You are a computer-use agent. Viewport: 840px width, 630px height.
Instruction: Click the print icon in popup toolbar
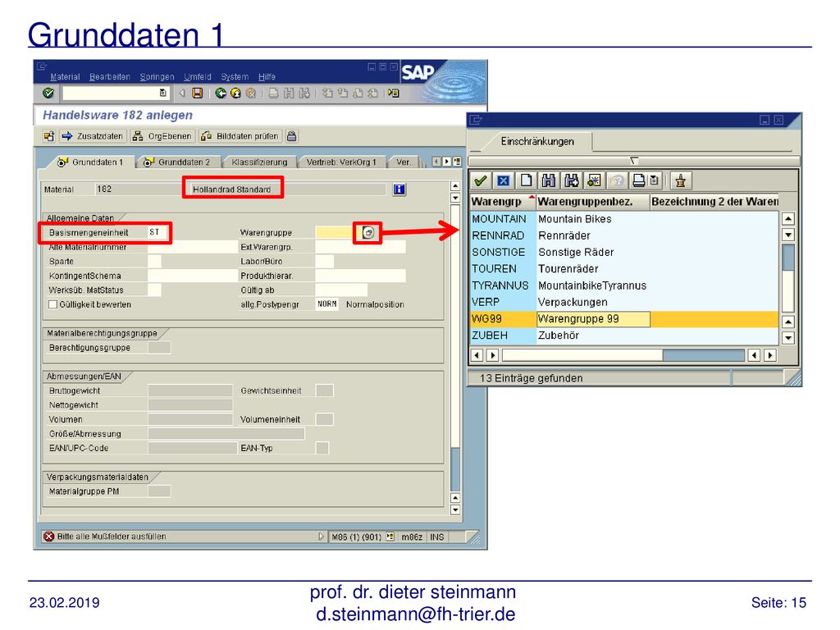click(638, 180)
